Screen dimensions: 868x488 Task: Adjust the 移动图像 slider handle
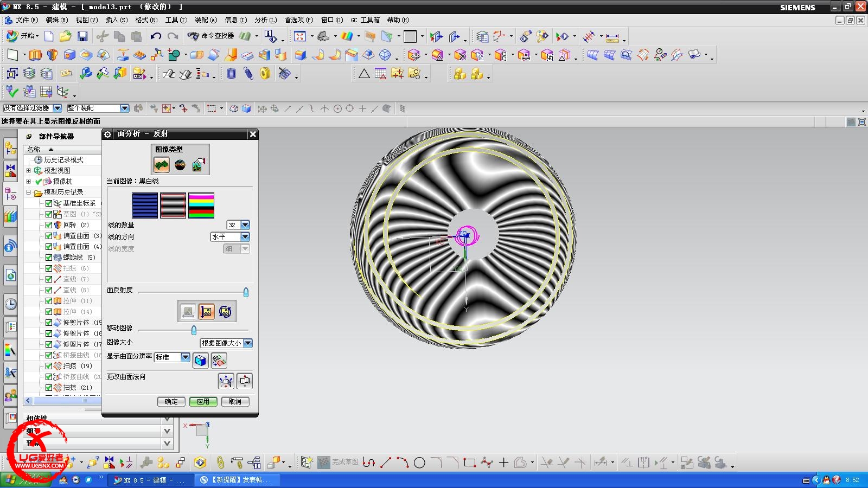(x=194, y=330)
